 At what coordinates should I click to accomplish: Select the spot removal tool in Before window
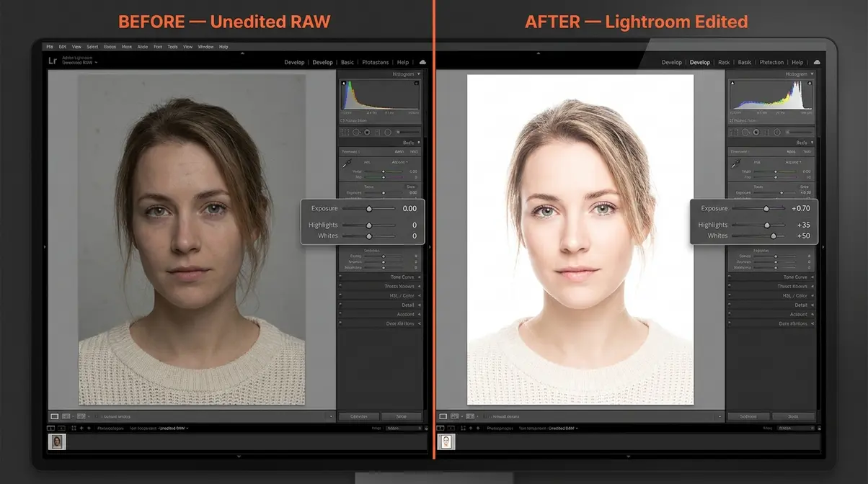click(356, 133)
